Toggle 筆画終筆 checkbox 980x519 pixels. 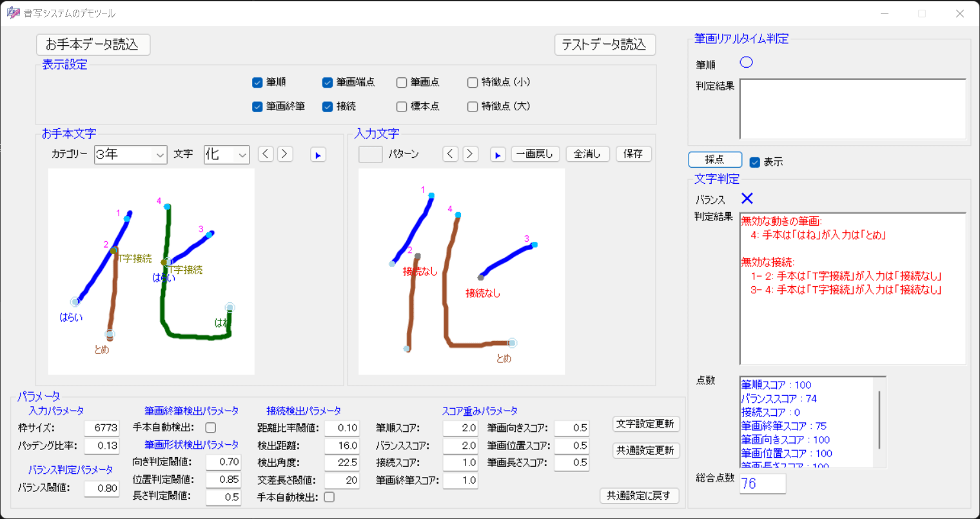pyautogui.click(x=257, y=106)
